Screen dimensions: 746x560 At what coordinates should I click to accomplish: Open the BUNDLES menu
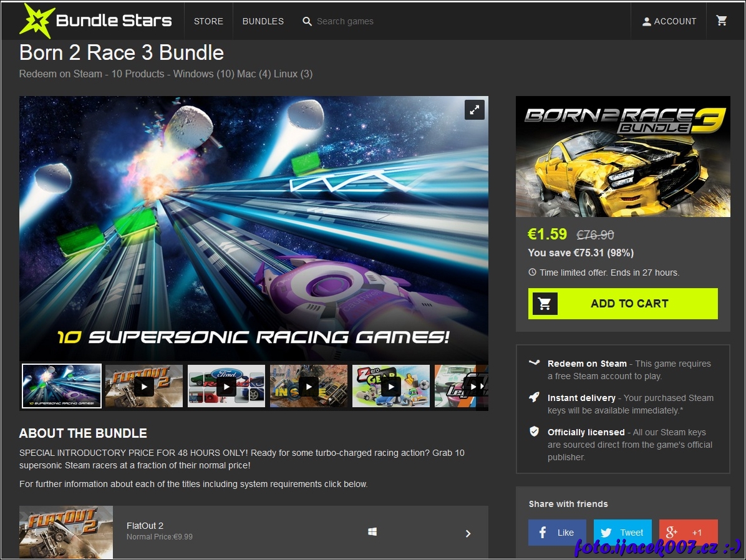coord(263,21)
